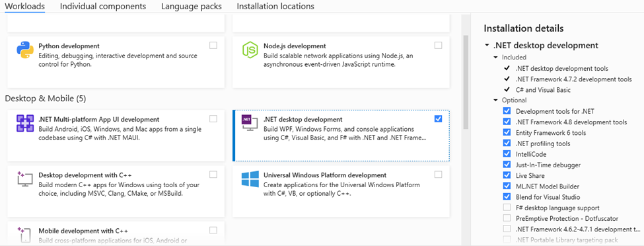The image size is (644, 246).
Task: Click the .NET desktop development icon
Action: pyautogui.click(x=250, y=124)
